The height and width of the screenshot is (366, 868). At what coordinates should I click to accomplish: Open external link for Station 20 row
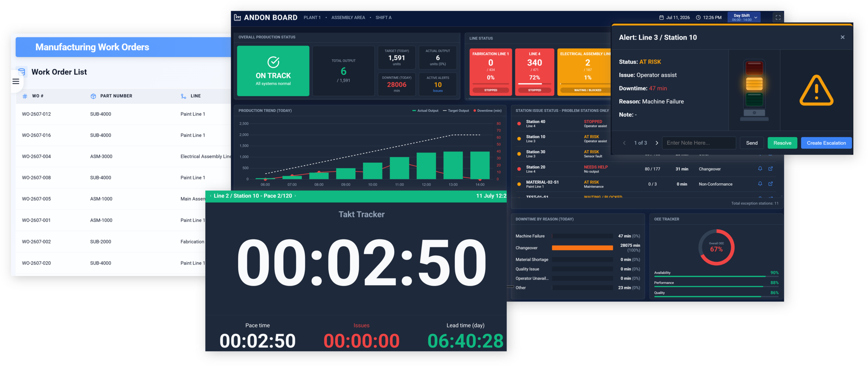(770, 169)
